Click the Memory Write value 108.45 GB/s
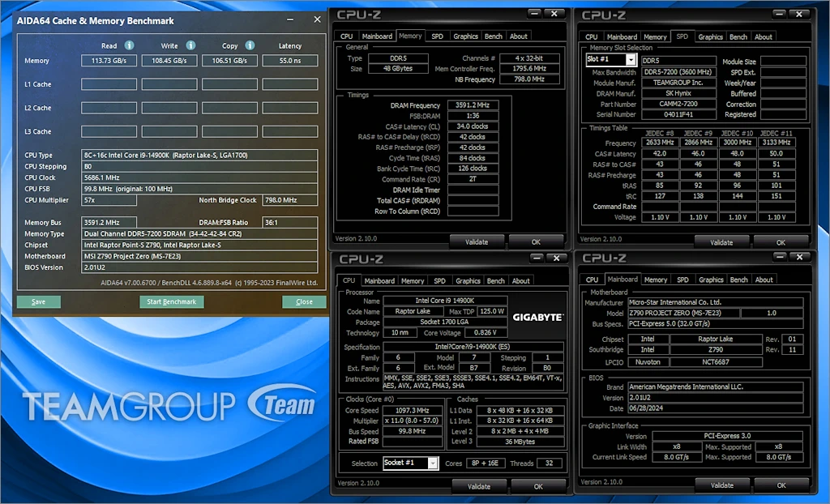This screenshot has width=830, height=504. pyautogui.click(x=169, y=61)
